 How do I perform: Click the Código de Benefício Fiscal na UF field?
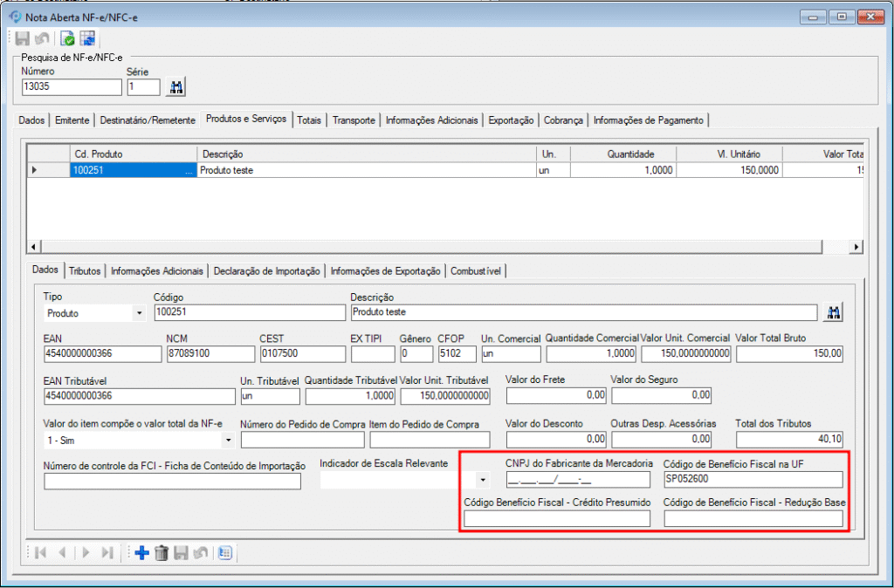click(x=753, y=479)
